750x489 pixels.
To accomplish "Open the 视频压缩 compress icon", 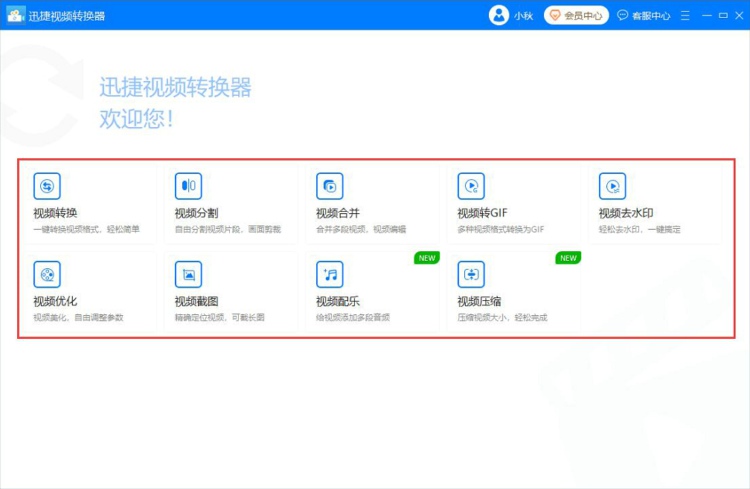I will click(x=471, y=274).
